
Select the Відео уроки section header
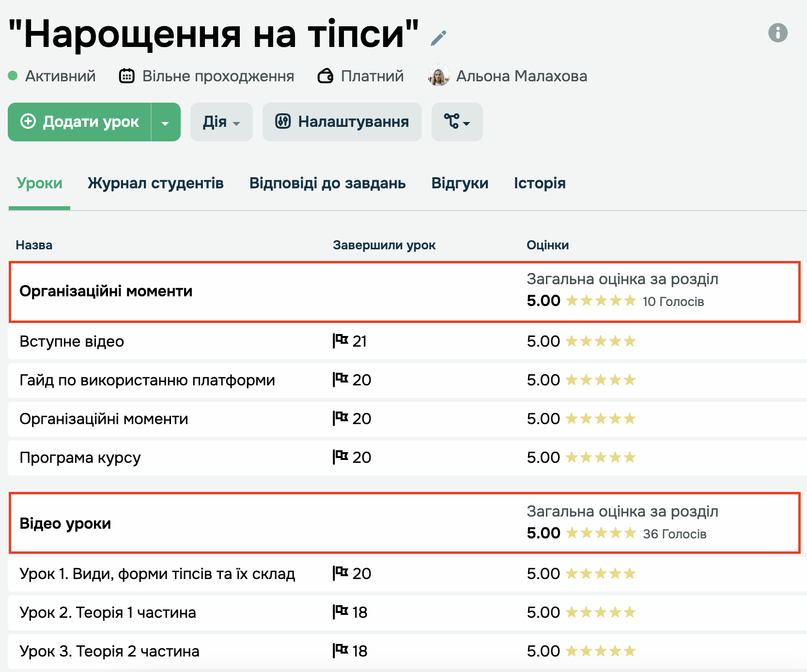65,523
